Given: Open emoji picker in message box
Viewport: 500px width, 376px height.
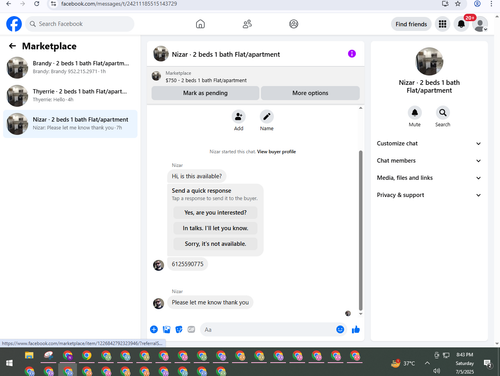Looking at the screenshot, I should click(340, 329).
